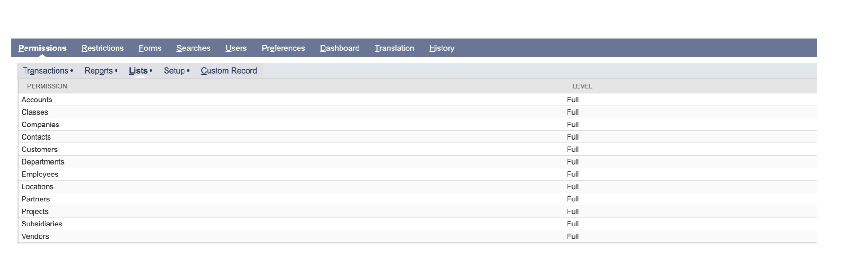Select the Lists subtab
This screenshot has height=268, width=868.
(x=138, y=71)
